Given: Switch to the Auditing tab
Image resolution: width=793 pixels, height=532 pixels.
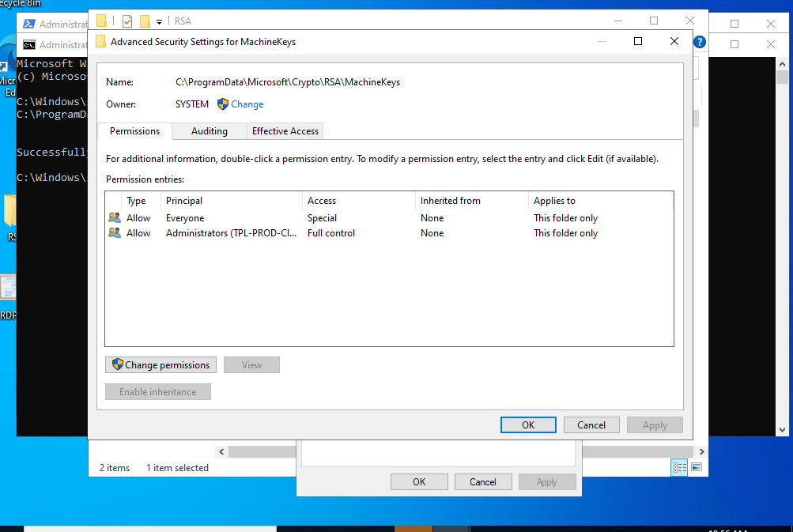Looking at the screenshot, I should (210, 131).
